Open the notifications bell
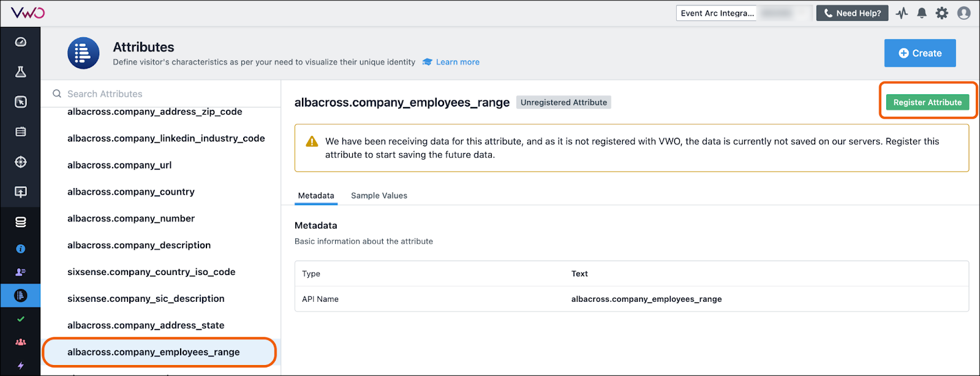Image resolution: width=980 pixels, height=376 pixels. [922, 13]
